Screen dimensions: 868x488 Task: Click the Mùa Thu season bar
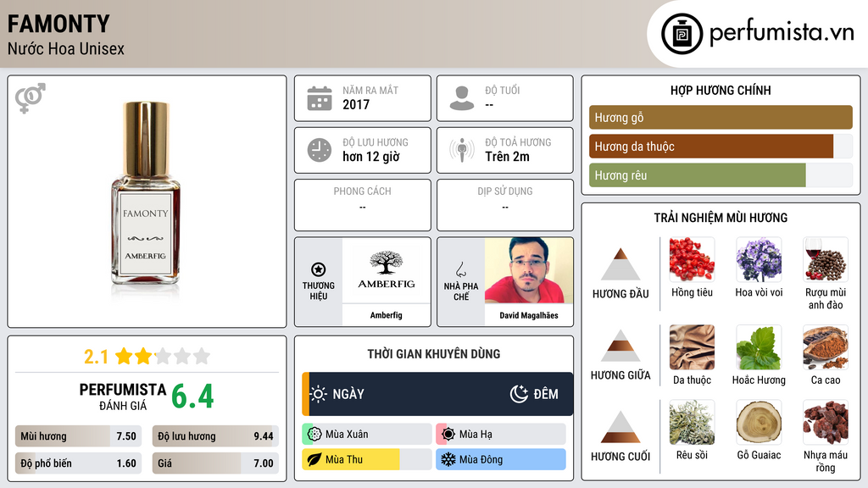367,459
